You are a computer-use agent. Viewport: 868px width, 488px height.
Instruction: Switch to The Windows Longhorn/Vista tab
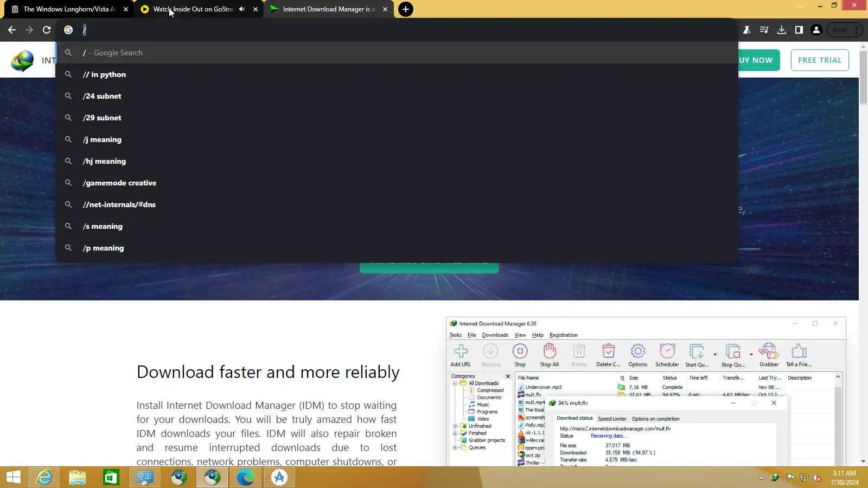tap(69, 9)
